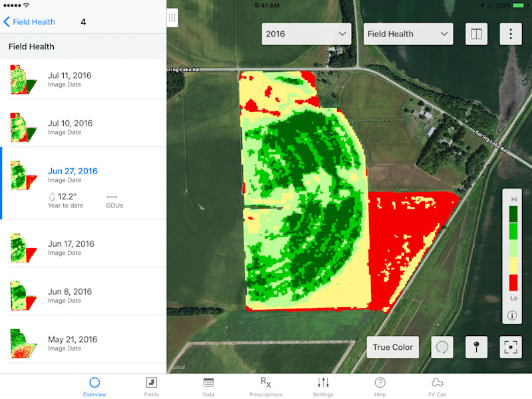This screenshot has height=399, width=532.
Task: Open the Settings tab
Action: [x=323, y=386]
